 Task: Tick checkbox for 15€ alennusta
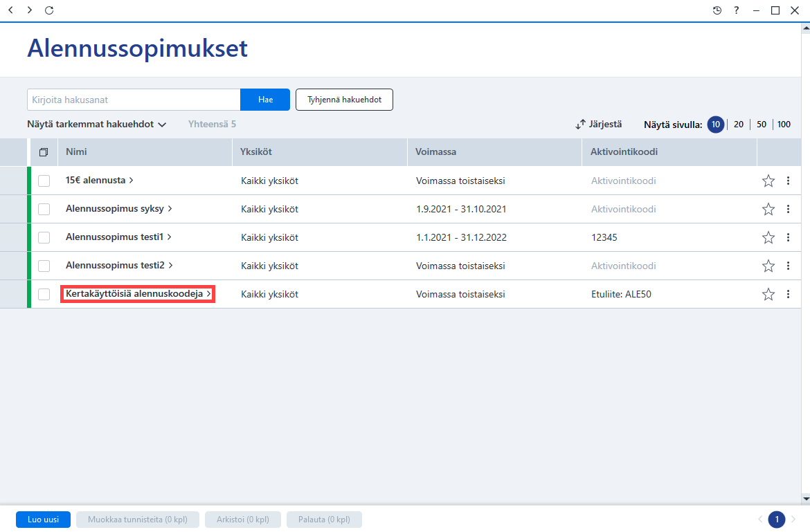[x=44, y=181]
